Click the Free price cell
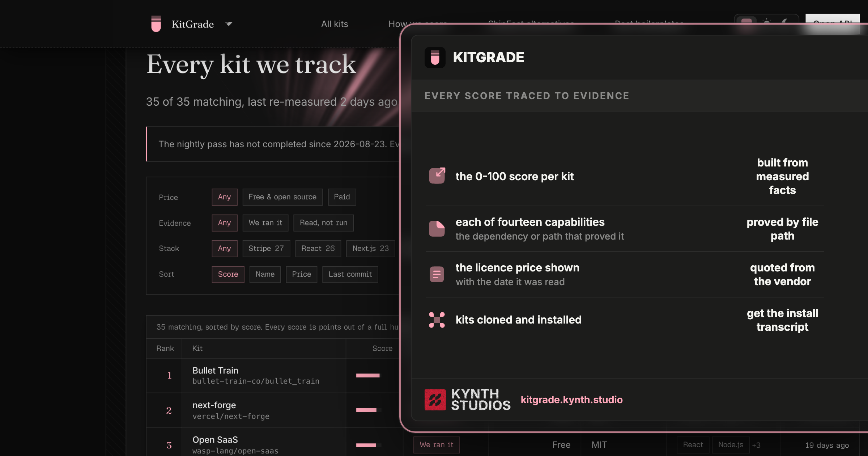Screen dimensions: 868x456 [x=561, y=445]
